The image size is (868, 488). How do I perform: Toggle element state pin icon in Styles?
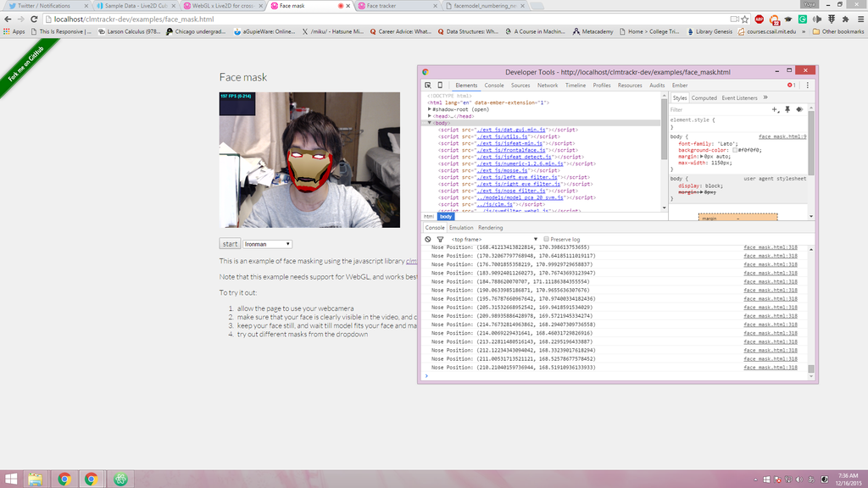click(787, 109)
